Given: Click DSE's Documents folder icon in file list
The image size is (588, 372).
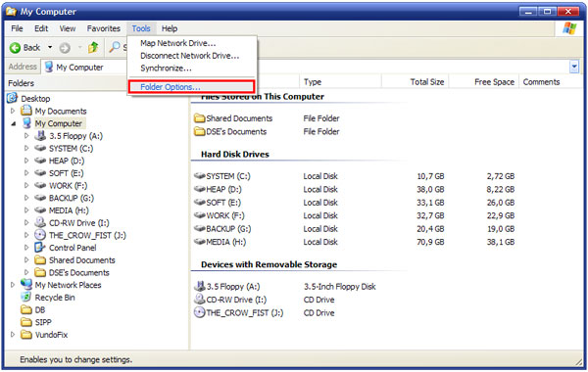Looking at the screenshot, I should point(200,131).
